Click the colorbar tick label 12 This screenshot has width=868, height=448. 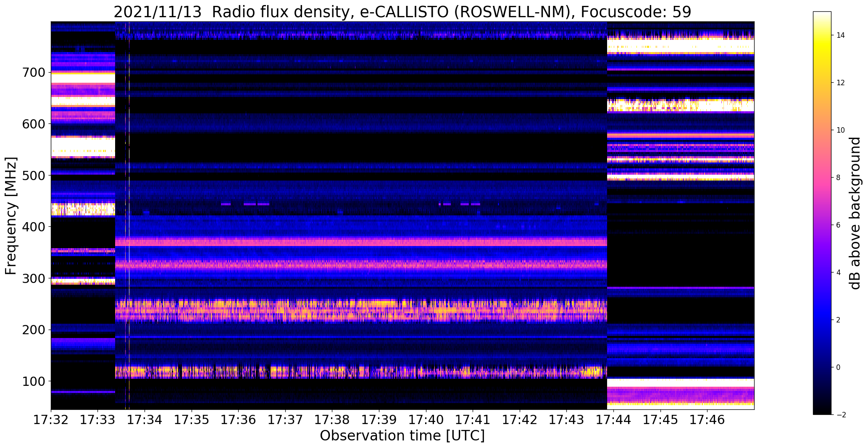pyautogui.click(x=841, y=83)
